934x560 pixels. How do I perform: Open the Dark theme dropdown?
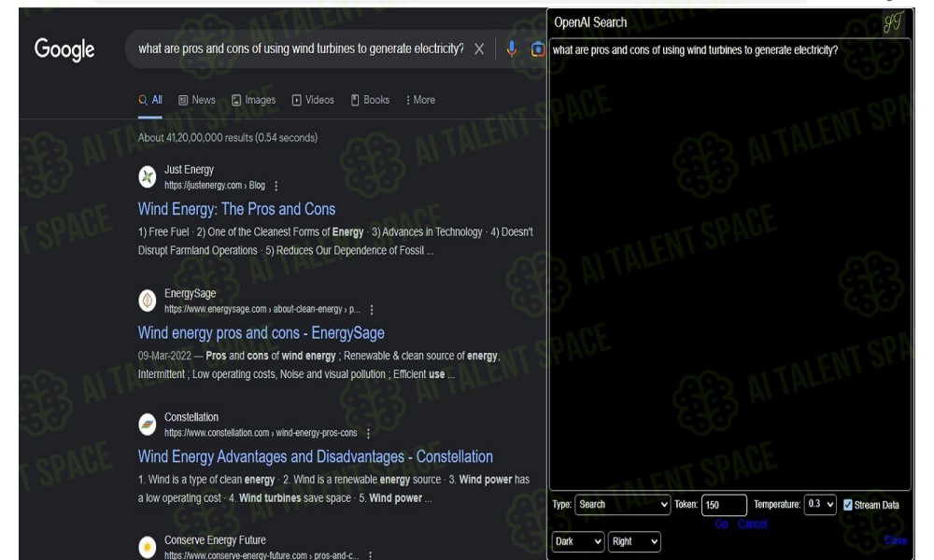(x=578, y=541)
